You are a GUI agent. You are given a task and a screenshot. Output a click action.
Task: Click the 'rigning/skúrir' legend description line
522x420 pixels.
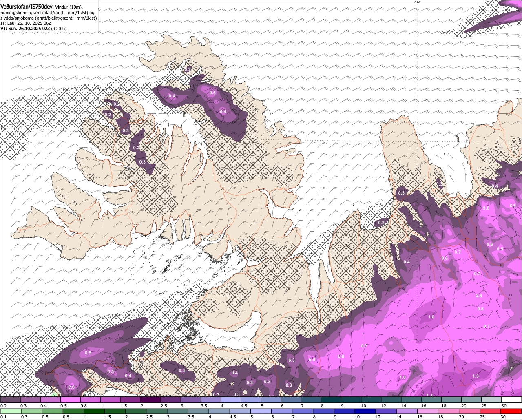tap(47, 13)
